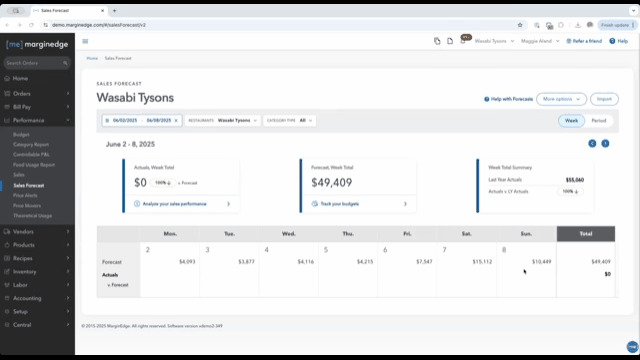640x360 pixels.
Task: Open the More options dropdown
Action: pos(561,99)
